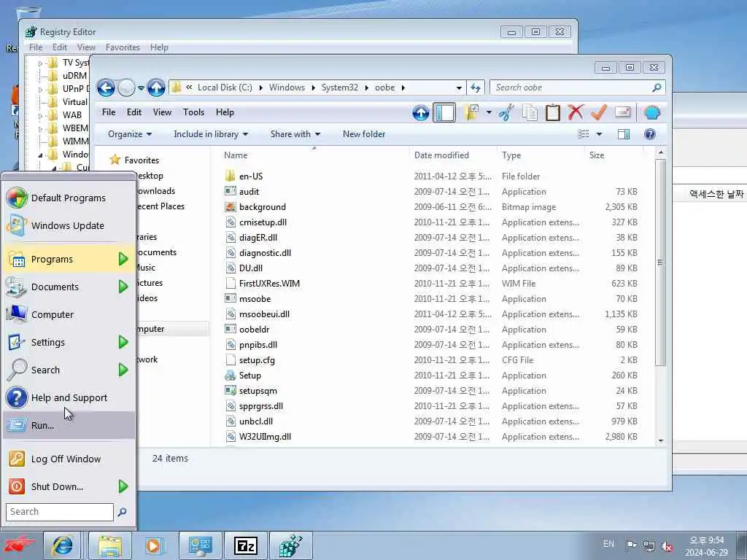This screenshot has width=747, height=560.
Task: Open the Organize dropdown
Action: click(130, 134)
